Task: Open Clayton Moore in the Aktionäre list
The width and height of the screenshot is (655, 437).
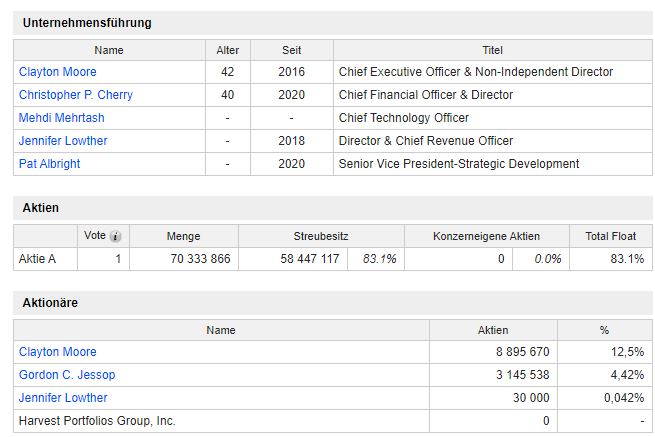Action: click(x=58, y=352)
